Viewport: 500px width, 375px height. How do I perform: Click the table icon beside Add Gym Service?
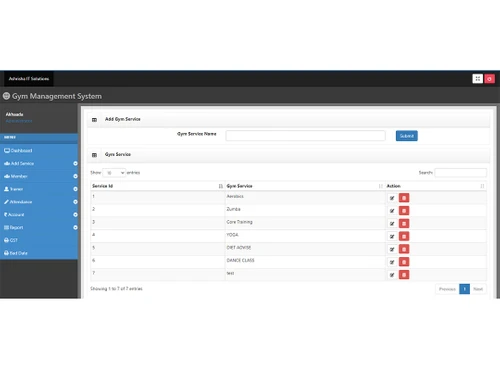click(94, 120)
